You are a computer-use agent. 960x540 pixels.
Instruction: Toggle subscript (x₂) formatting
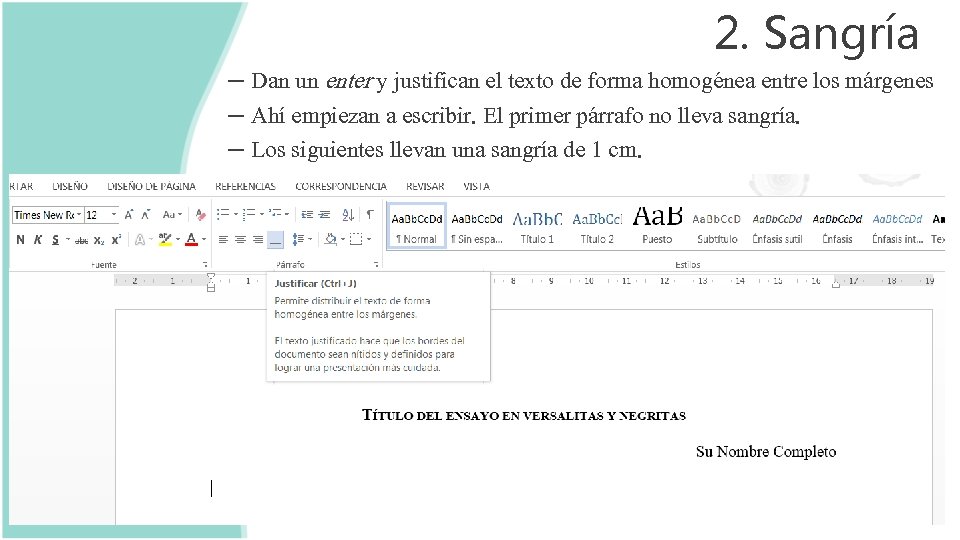99,240
